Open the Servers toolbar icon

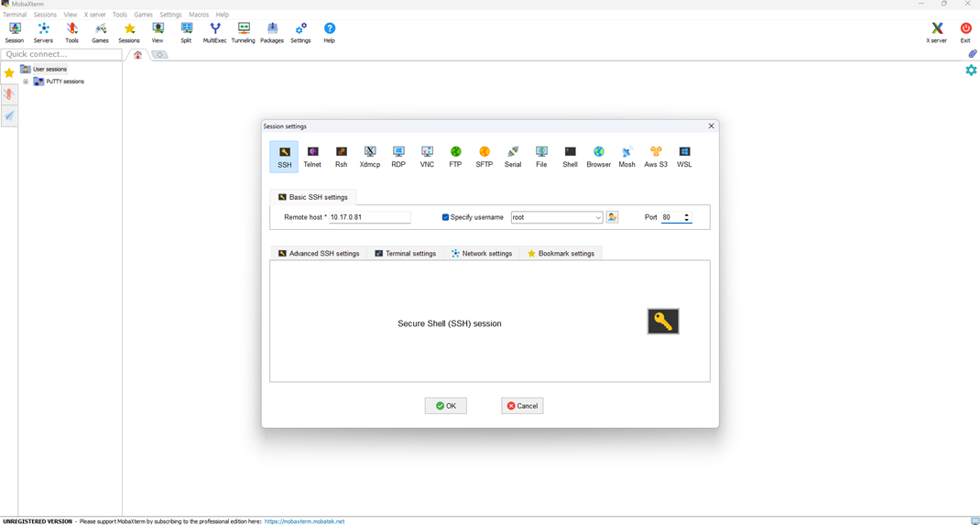pyautogui.click(x=43, y=32)
